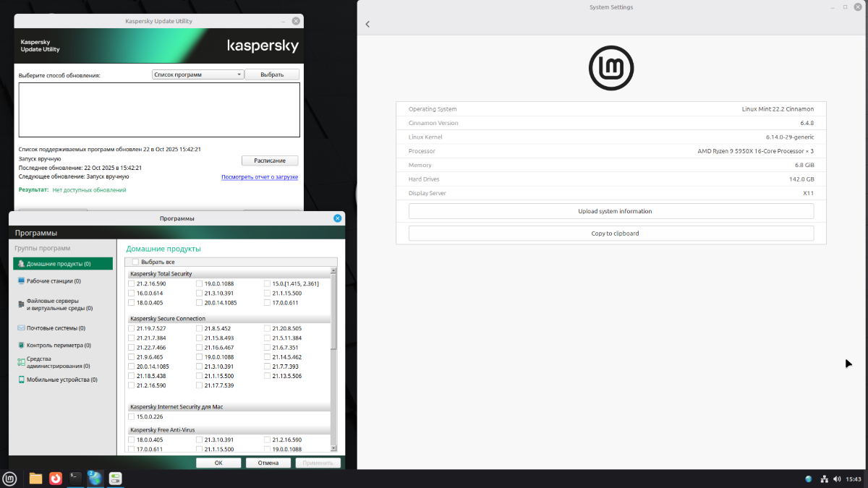Select the Рабочие станции group
Viewport: 868px width, 488px height.
click(54, 281)
